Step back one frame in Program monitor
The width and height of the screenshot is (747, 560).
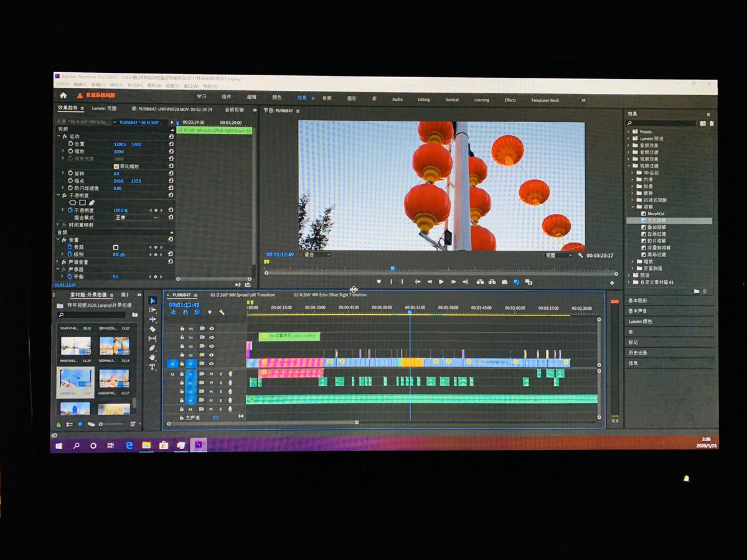pyautogui.click(x=430, y=282)
